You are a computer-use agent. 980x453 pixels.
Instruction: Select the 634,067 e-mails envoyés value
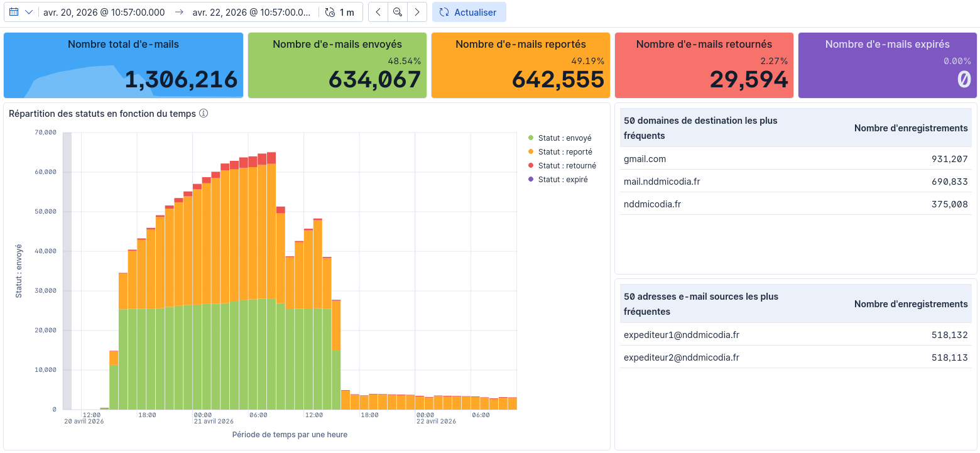tap(374, 80)
